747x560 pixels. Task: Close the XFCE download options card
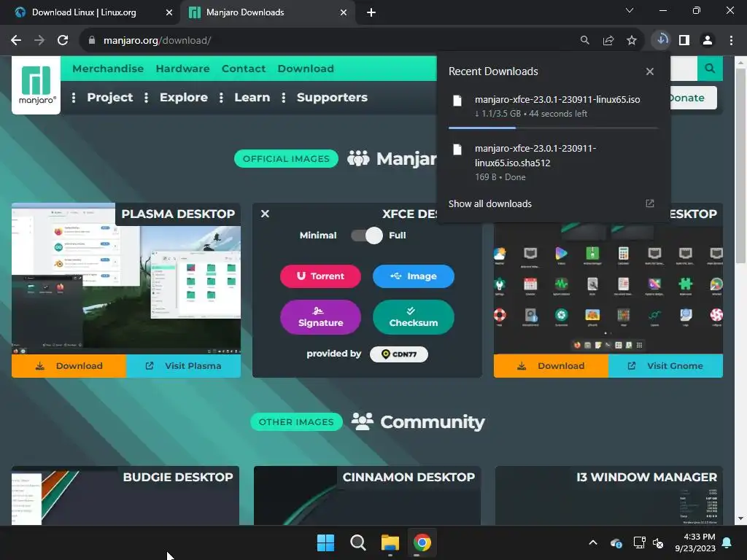[x=265, y=214]
